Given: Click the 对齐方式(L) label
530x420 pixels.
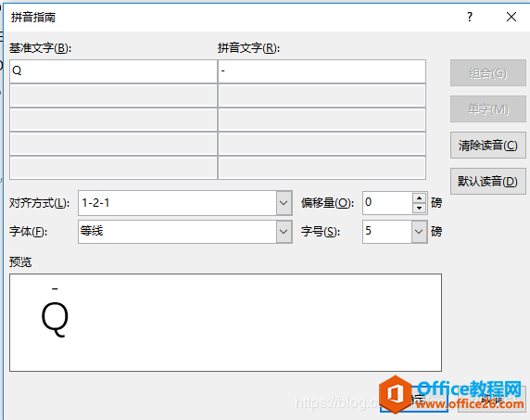Looking at the screenshot, I should coord(40,203).
